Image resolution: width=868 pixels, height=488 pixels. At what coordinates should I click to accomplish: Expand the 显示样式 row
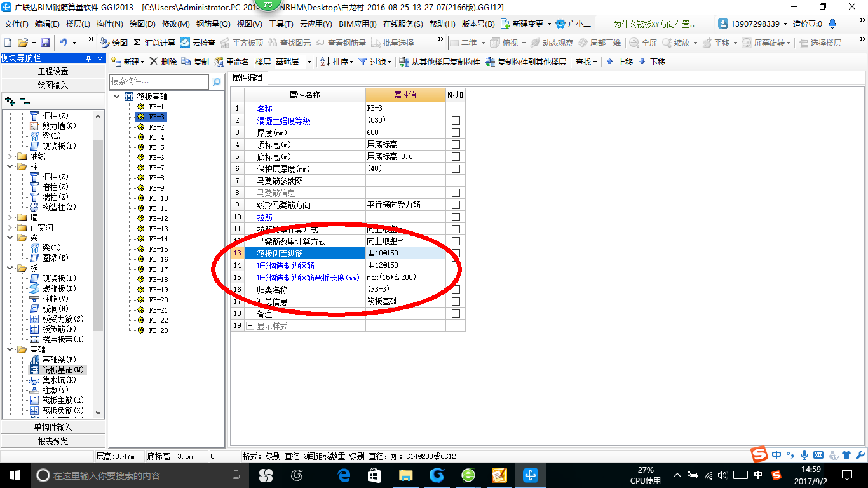[x=250, y=326]
